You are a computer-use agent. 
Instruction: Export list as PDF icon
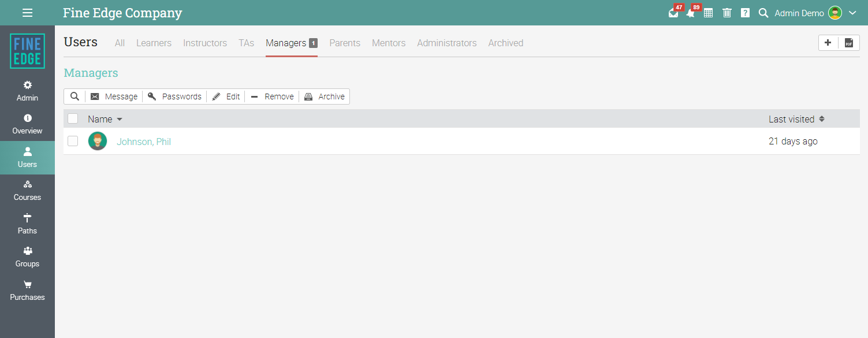click(x=849, y=43)
